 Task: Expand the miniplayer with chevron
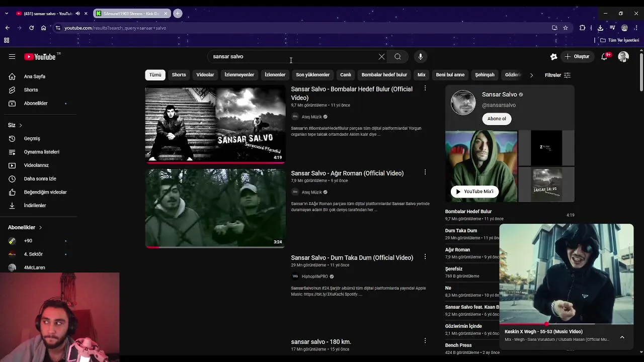click(622, 337)
